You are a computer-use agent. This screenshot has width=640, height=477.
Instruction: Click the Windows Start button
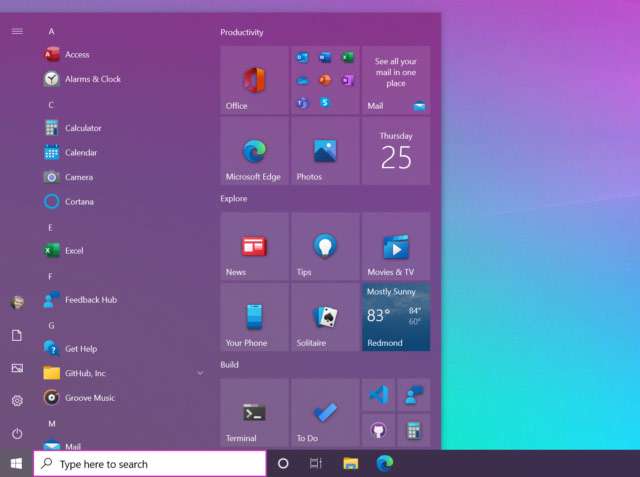pyautogui.click(x=16, y=464)
